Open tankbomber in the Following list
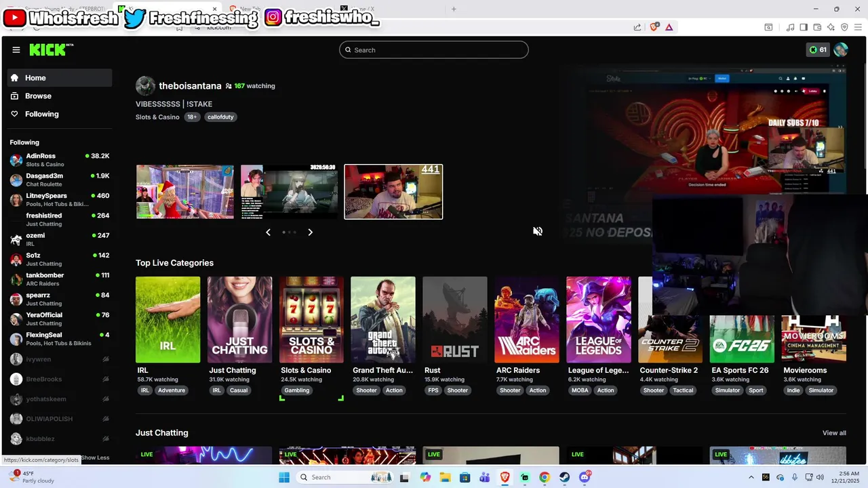This screenshot has height=488, width=868. (x=60, y=279)
